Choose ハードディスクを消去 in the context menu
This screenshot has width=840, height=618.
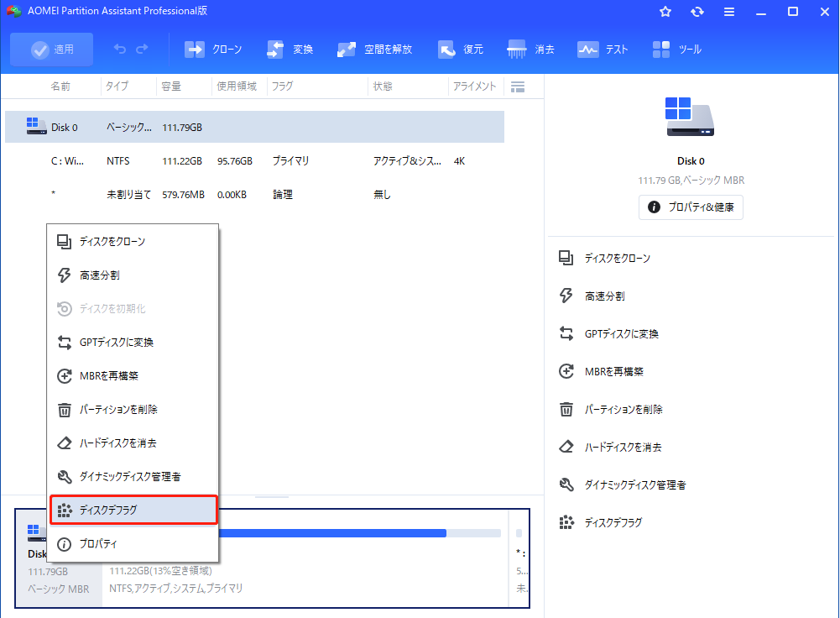click(133, 443)
